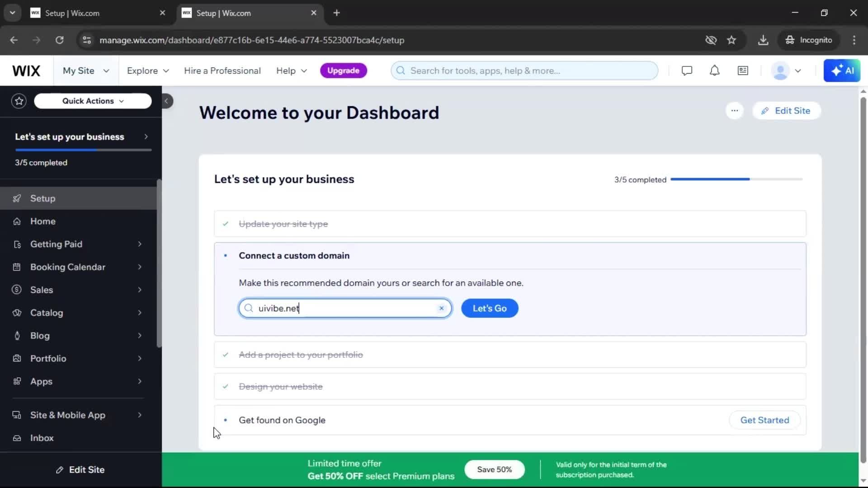Click the Connect a custom domain heading

click(x=294, y=256)
